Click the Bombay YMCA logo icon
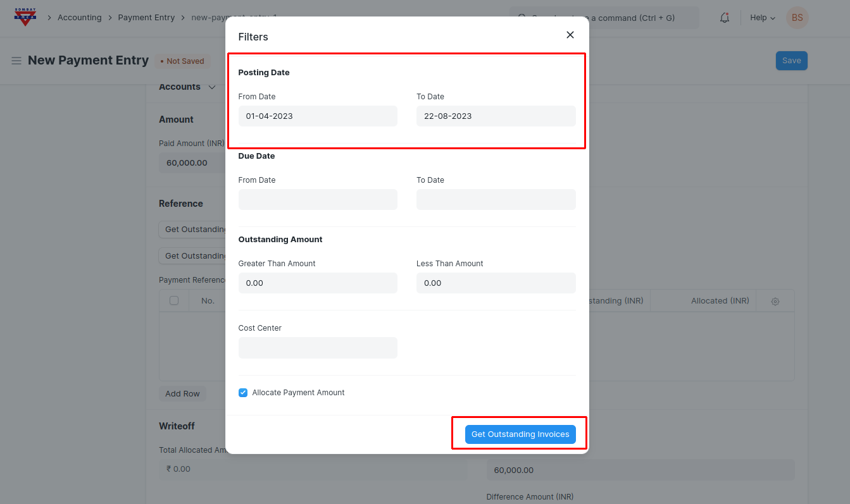 (x=25, y=17)
